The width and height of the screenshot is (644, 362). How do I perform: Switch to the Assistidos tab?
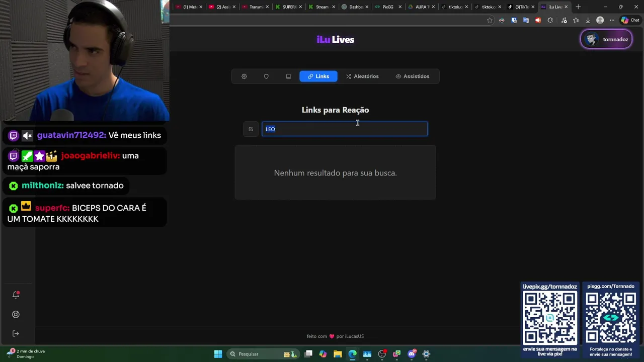click(x=413, y=76)
